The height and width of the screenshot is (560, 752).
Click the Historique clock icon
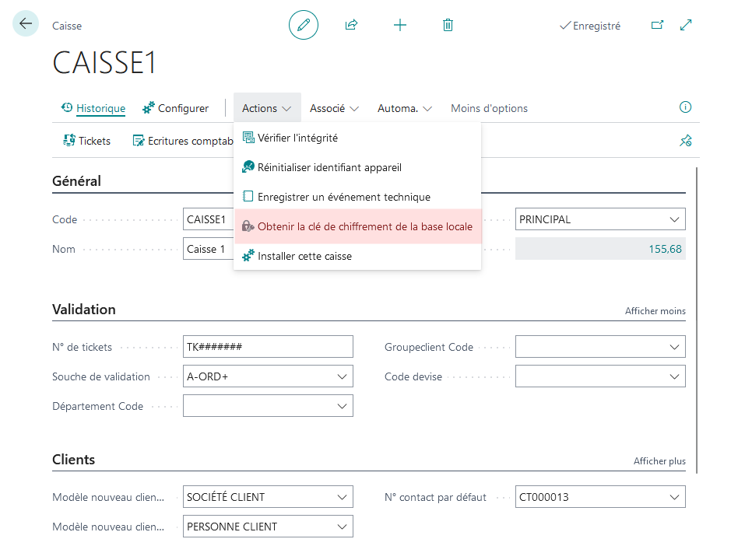[67, 108]
